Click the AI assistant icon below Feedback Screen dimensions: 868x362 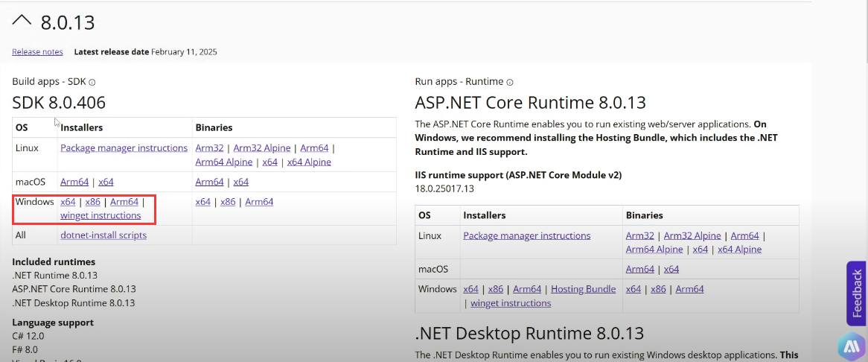click(852, 347)
